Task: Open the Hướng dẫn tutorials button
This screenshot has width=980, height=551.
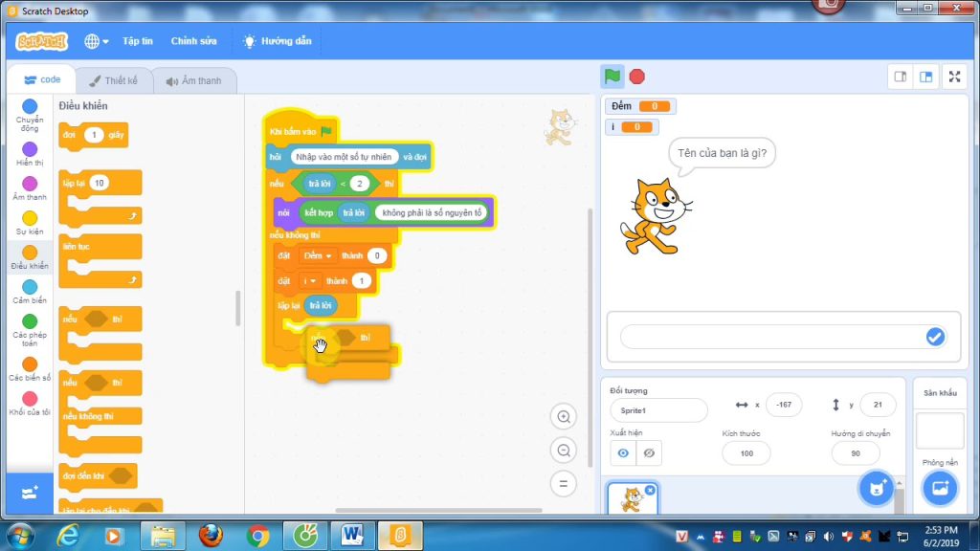Action: coord(276,41)
